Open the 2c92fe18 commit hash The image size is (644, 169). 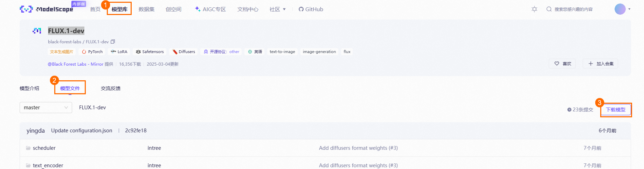pos(136,131)
